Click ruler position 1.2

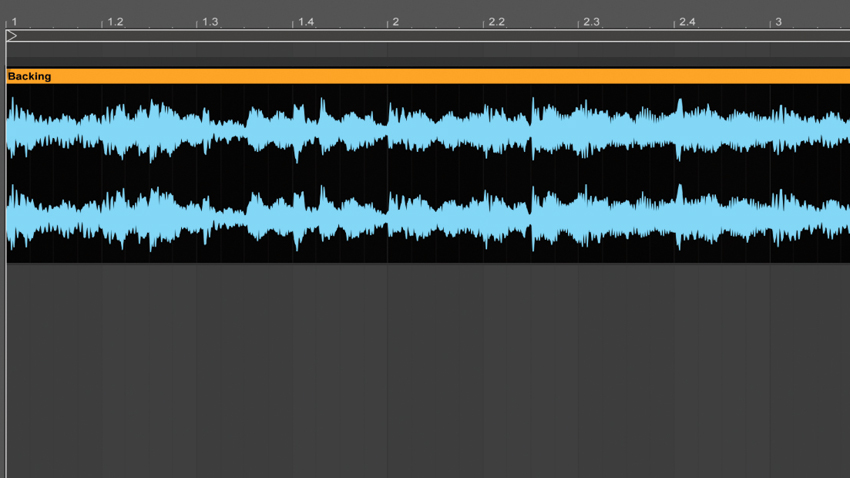coord(115,22)
